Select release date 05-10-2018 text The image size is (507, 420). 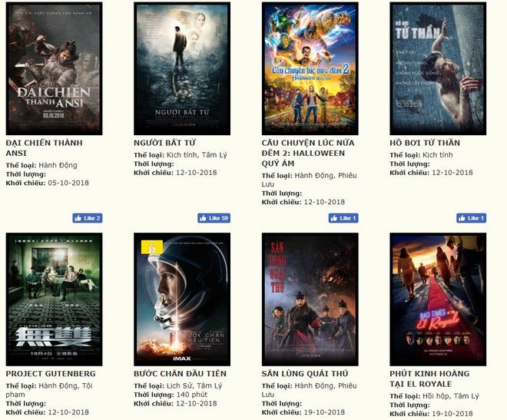68,184
